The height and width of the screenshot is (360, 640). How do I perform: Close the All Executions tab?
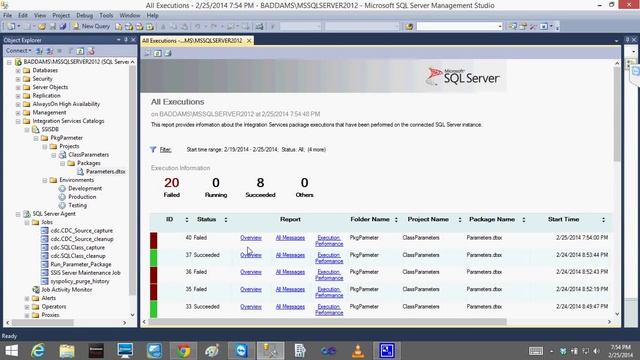(249, 41)
